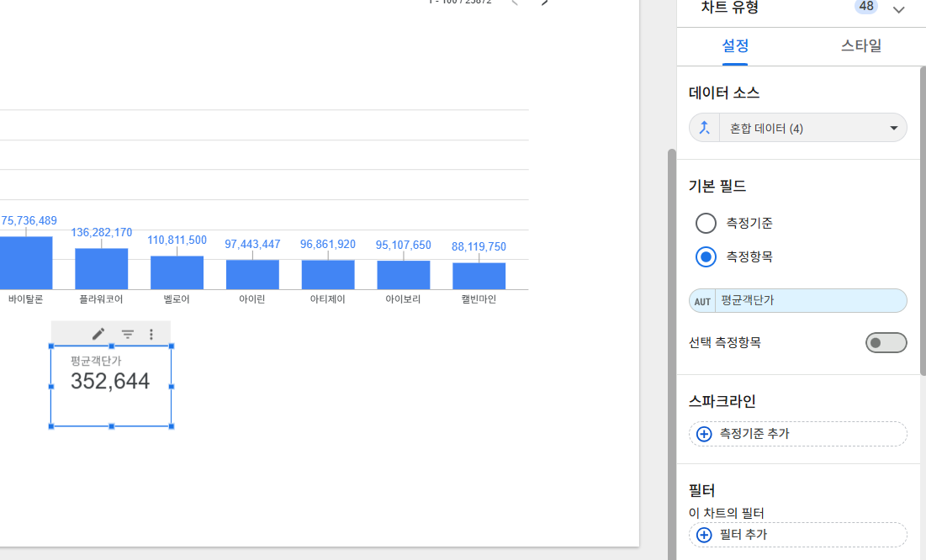Click the 플라워코어 bar in the chart
The width and height of the screenshot is (926, 560).
(x=102, y=269)
